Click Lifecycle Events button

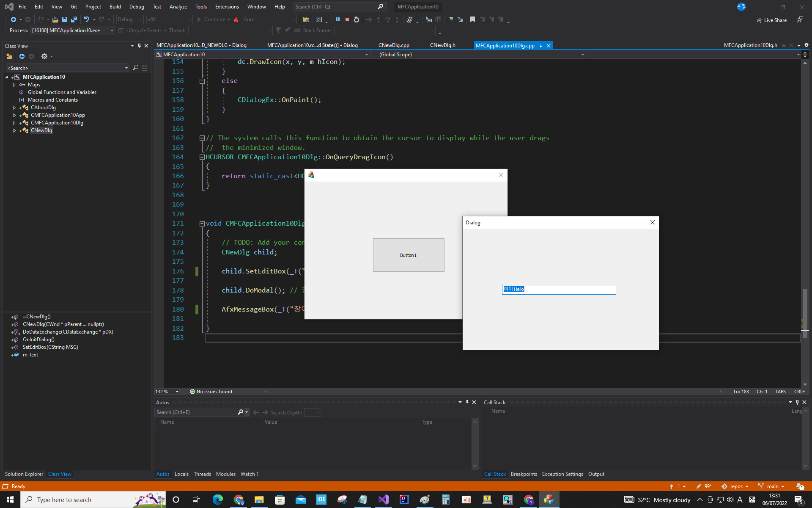[x=140, y=30]
